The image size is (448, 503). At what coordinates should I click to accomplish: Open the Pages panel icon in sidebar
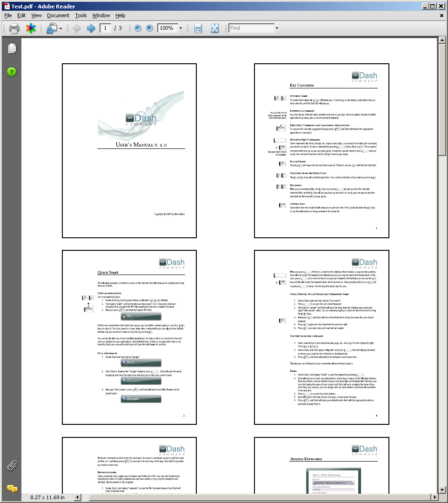point(12,48)
